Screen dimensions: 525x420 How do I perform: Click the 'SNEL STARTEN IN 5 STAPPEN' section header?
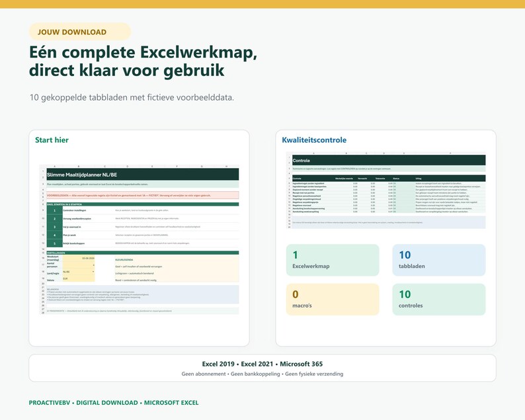click(143, 204)
